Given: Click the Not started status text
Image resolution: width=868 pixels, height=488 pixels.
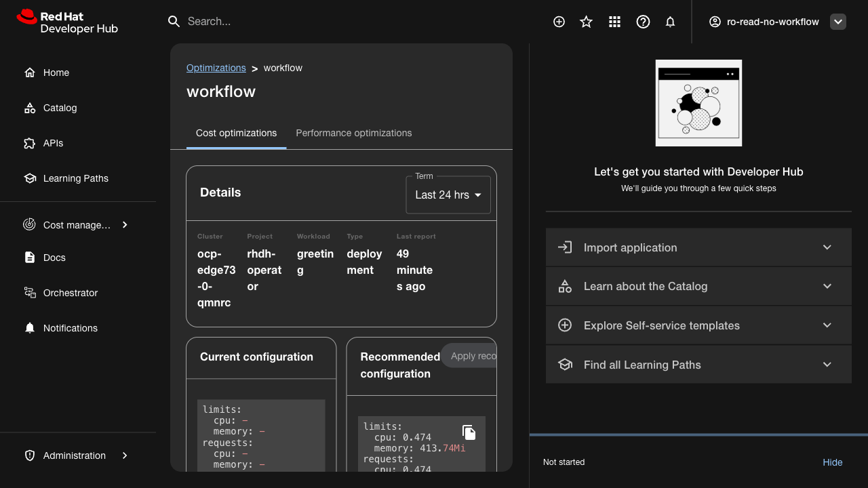Looking at the screenshot, I should pyautogui.click(x=564, y=462).
